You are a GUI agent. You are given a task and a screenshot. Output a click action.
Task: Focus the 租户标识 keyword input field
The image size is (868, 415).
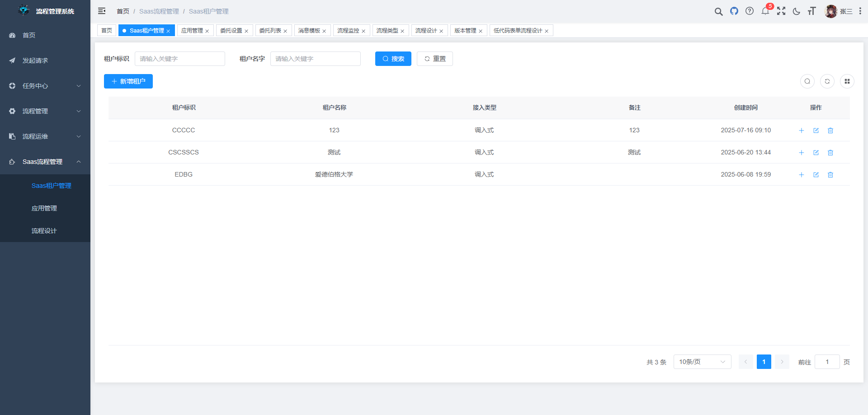click(179, 59)
